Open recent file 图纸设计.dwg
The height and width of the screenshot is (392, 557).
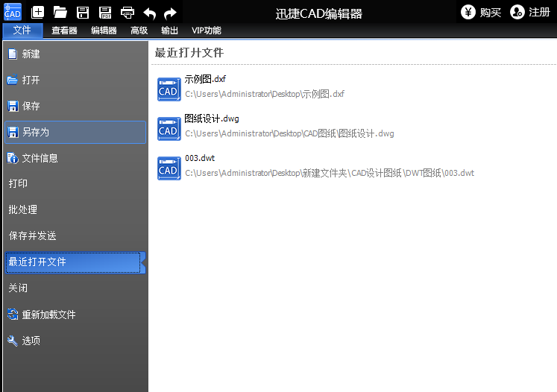click(212, 118)
